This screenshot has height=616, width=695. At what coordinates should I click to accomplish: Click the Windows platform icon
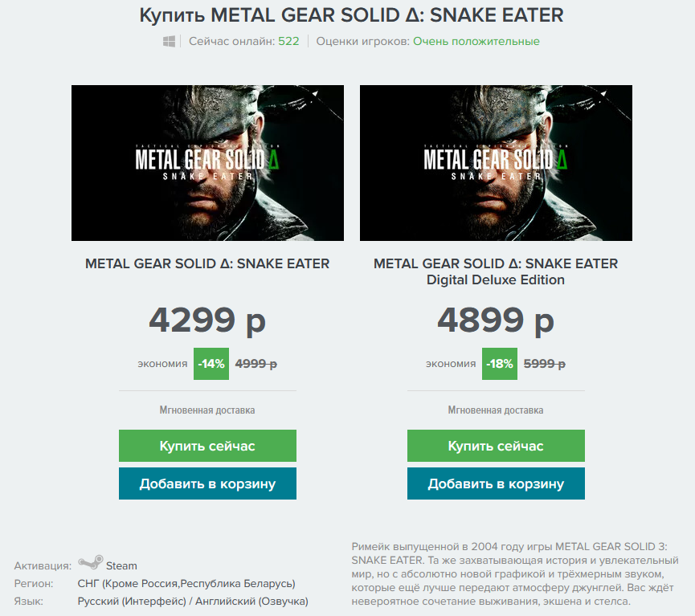pos(170,41)
